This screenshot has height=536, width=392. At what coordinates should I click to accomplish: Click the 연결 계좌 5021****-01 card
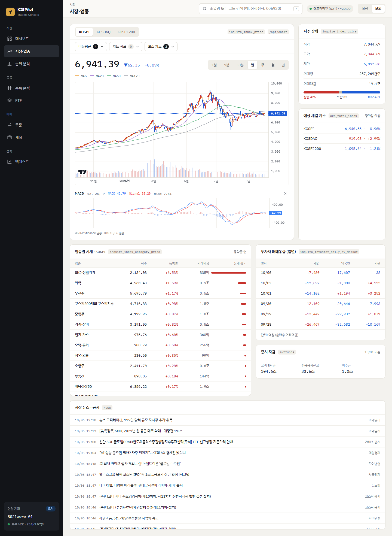click(32, 516)
